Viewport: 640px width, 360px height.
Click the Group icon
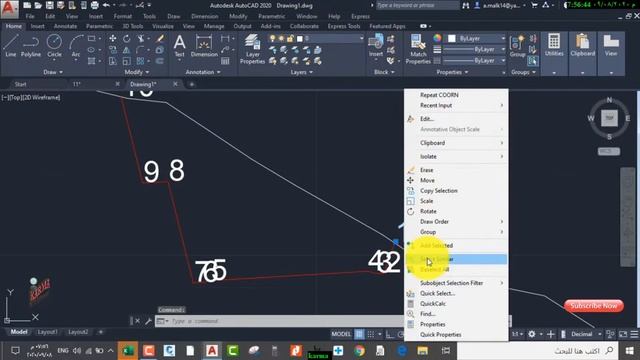pyautogui.click(x=517, y=46)
